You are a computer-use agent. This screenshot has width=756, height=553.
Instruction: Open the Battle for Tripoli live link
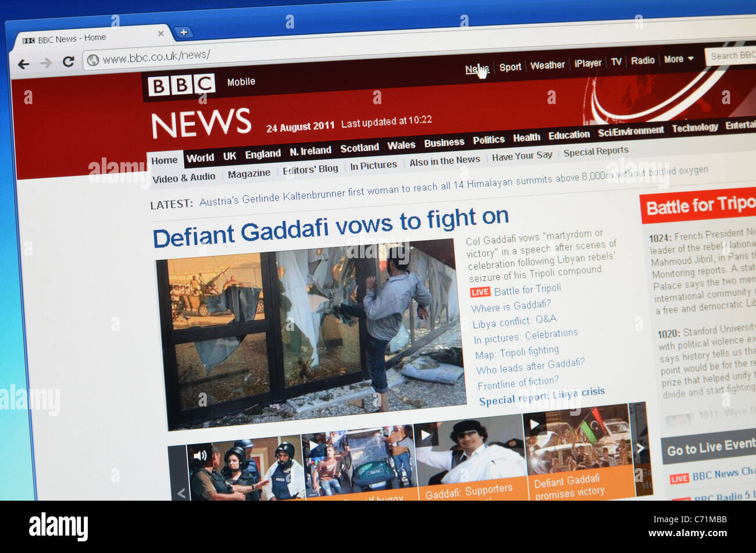pos(527,290)
